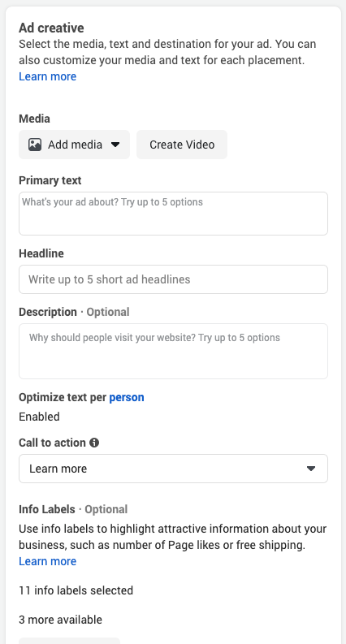Click the 'Enabled' status under Optimize text

pos(40,417)
